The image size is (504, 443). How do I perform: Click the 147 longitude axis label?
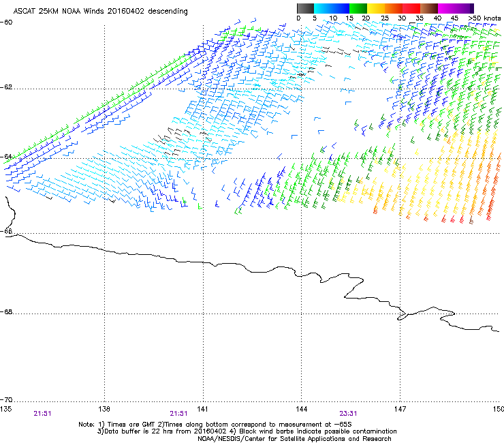[x=400, y=409]
